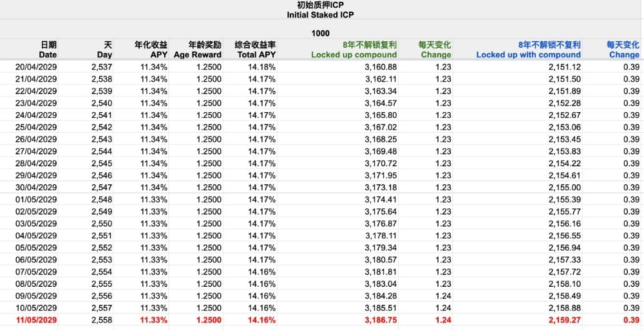This screenshot has width=644, height=330.
Task: Click red date cell 11/05/2029
Action: [x=36, y=320]
